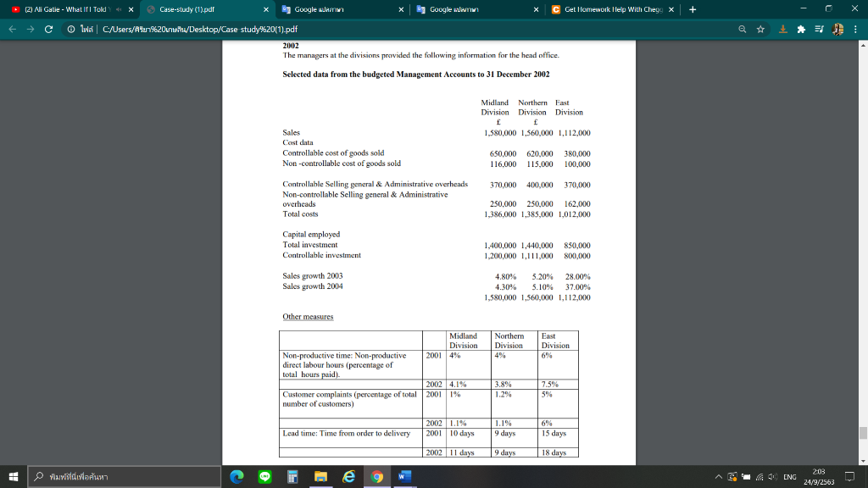Screen dimensions: 868x488
Task: Open the Chrome three-dot menu
Action: click(x=855, y=28)
